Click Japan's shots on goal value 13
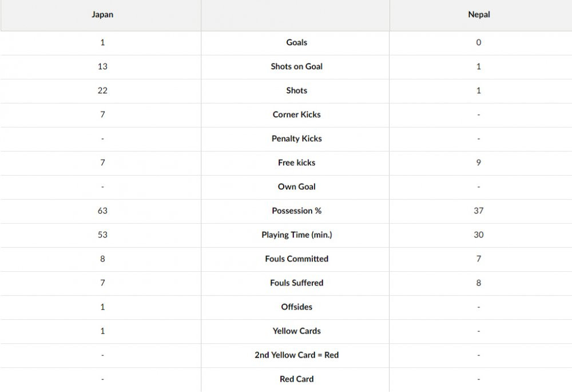The width and height of the screenshot is (572, 392). click(102, 66)
